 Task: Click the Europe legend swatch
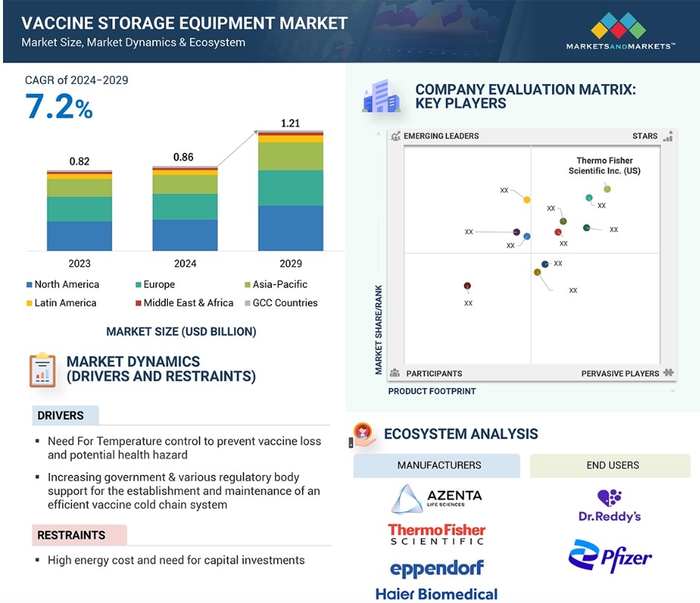coord(138,285)
